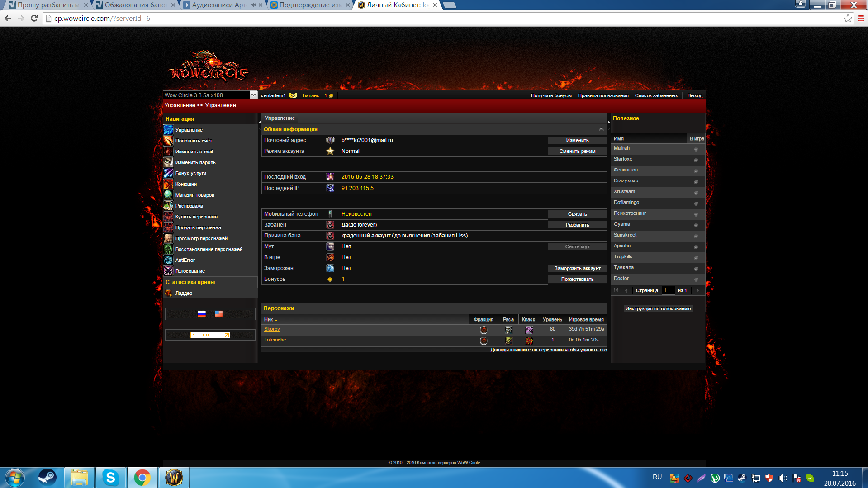The width and height of the screenshot is (868, 488).
Task: Click the AntiError swirl icon
Action: 168,260
